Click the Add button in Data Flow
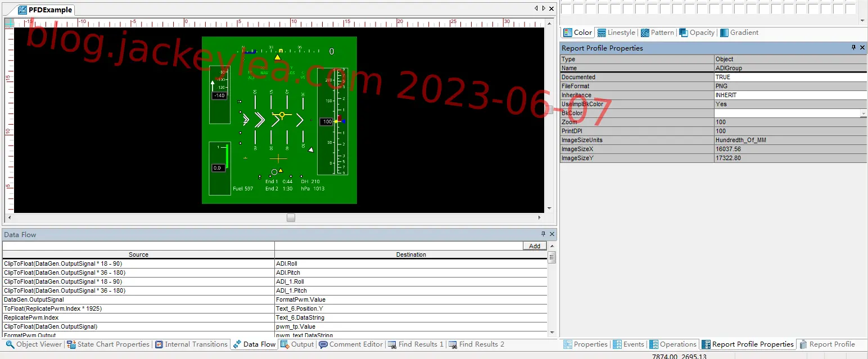This screenshot has width=868, height=359. point(535,246)
